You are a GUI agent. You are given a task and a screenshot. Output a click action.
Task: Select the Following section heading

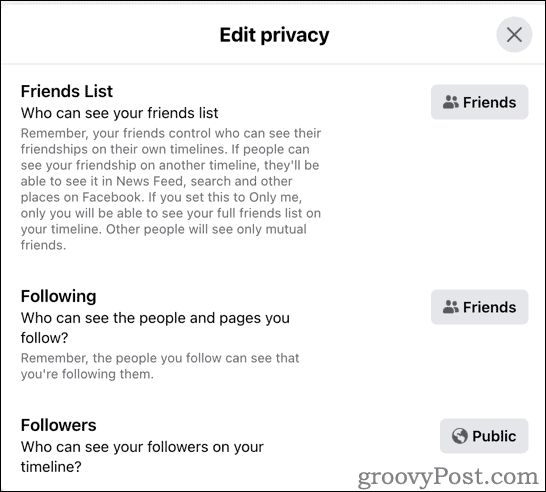pos(58,297)
